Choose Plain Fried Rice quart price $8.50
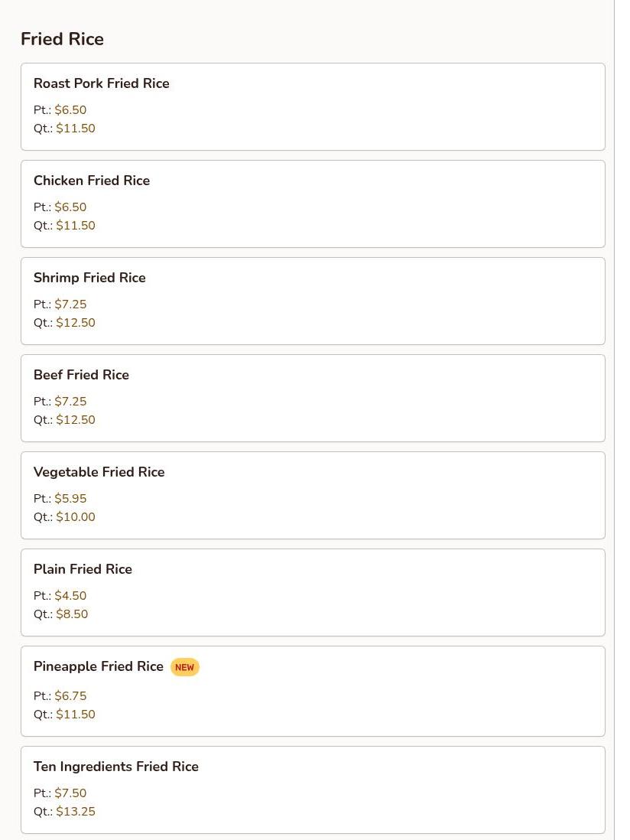630x840 pixels. pyautogui.click(x=72, y=614)
